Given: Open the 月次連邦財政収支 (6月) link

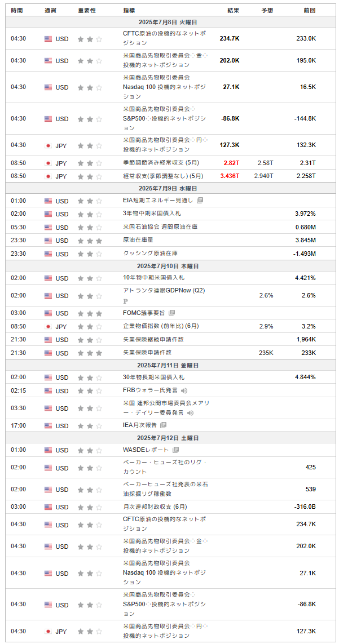Looking at the screenshot, I should pos(155,507).
